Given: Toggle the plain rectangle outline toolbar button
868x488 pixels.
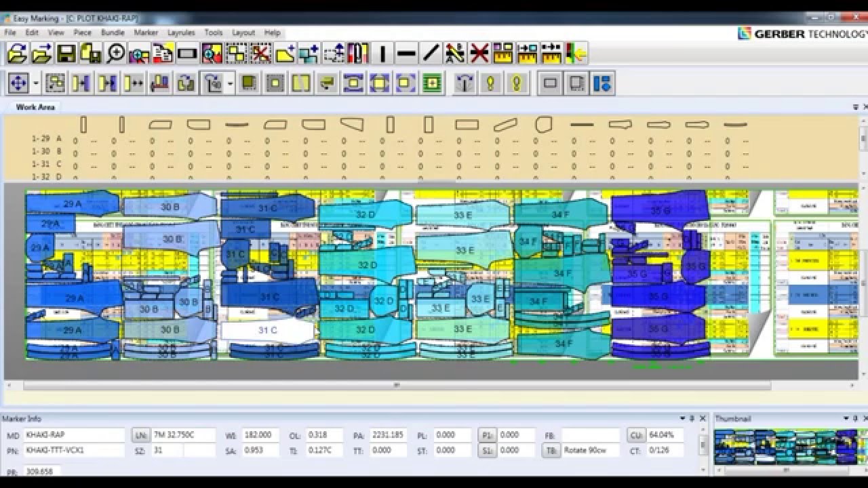Looking at the screenshot, I should point(550,83).
